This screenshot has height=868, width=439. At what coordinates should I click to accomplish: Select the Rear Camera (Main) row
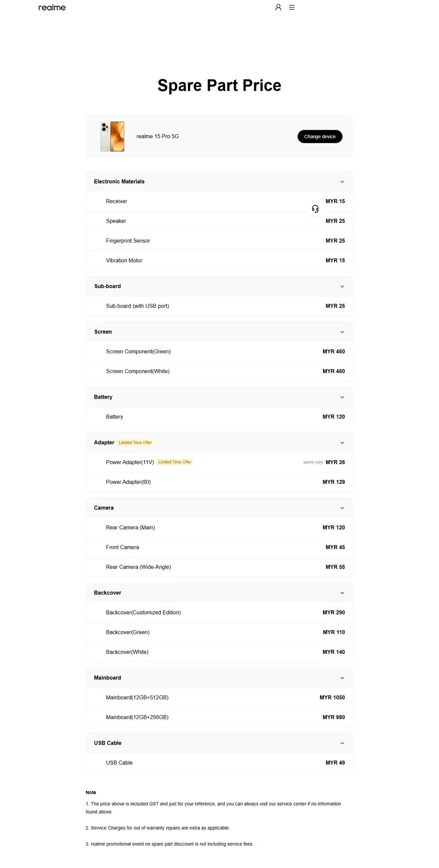point(219,528)
